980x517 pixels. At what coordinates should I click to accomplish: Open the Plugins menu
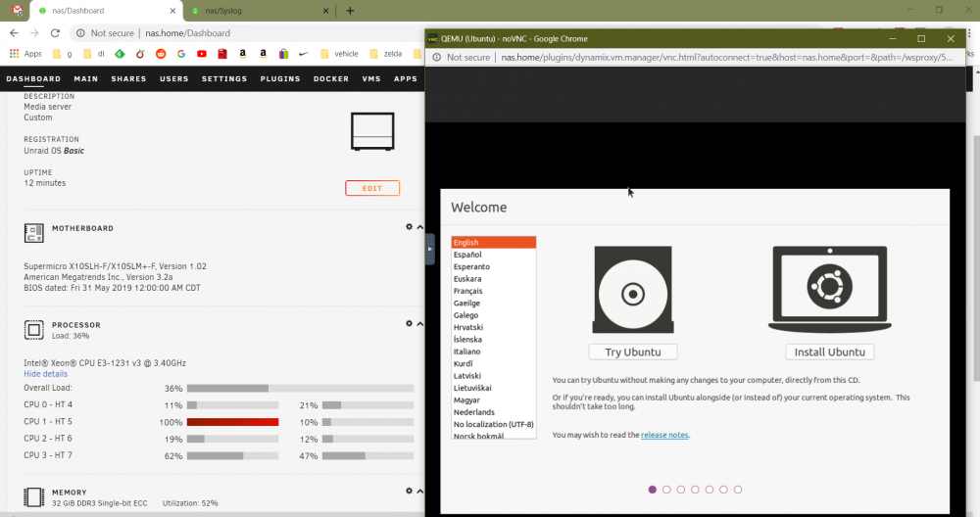click(280, 78)
